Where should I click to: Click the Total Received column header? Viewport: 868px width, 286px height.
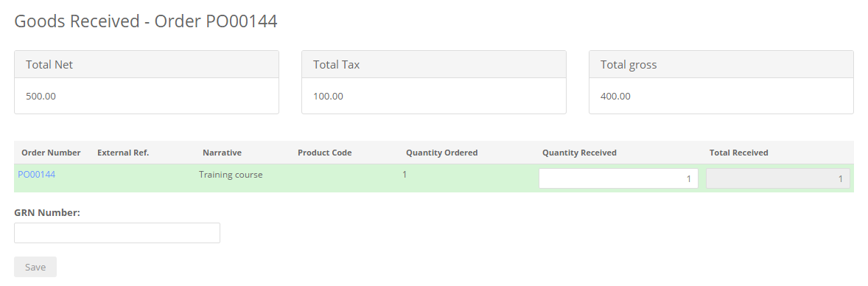[738, 153]
